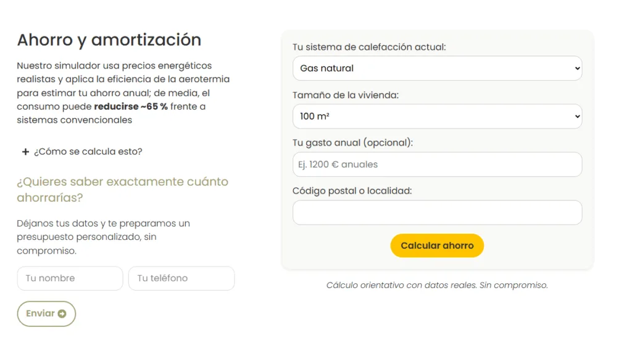Viewport: 632px width, 364px height.
Task: Click the 'Código postal o localidad' field
Action: tap(437, 212)
